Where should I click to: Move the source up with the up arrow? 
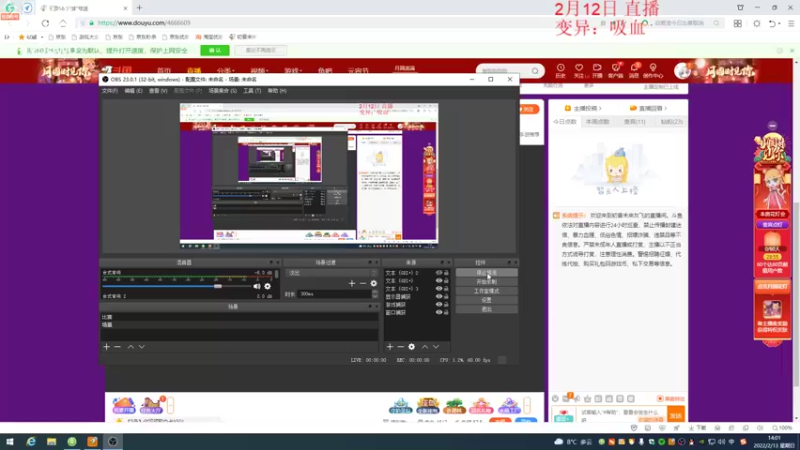click(x=424, y=347)
